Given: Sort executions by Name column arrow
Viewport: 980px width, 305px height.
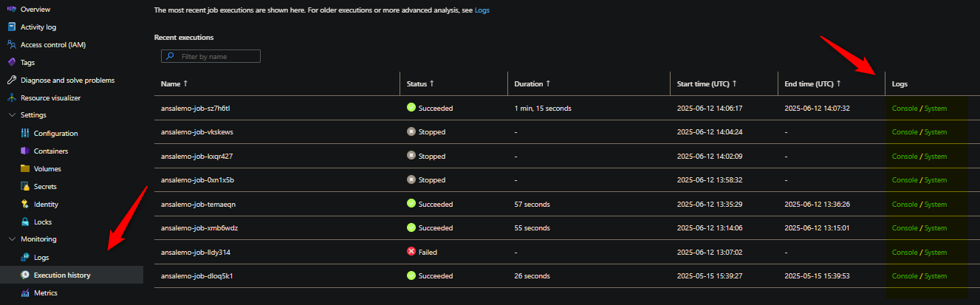Looking at the screenshot, I should point(185,83).
